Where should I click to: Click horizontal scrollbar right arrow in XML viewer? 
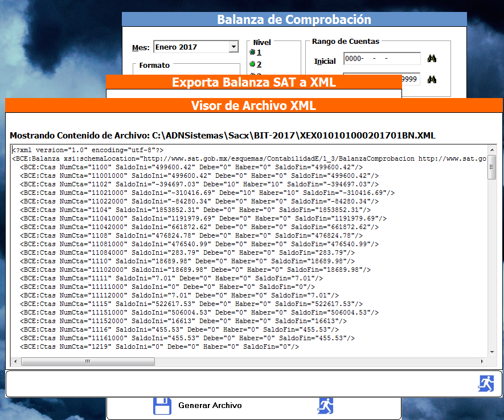482,361
